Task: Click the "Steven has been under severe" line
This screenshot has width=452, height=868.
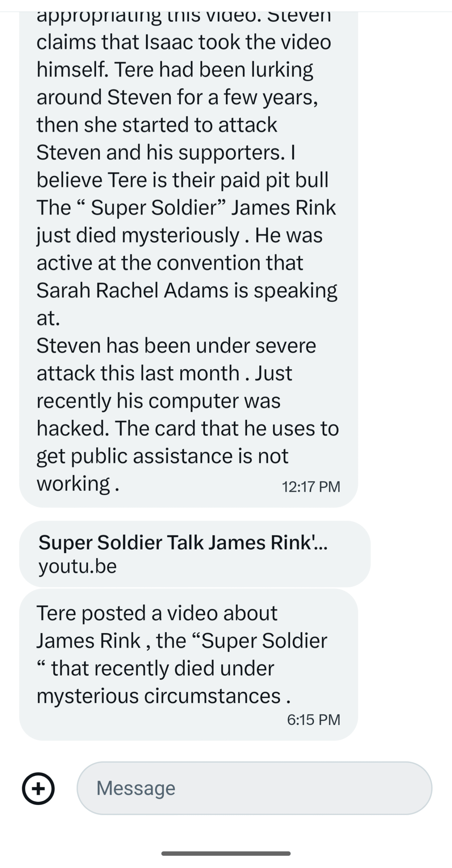Action: tap(176, 346)
